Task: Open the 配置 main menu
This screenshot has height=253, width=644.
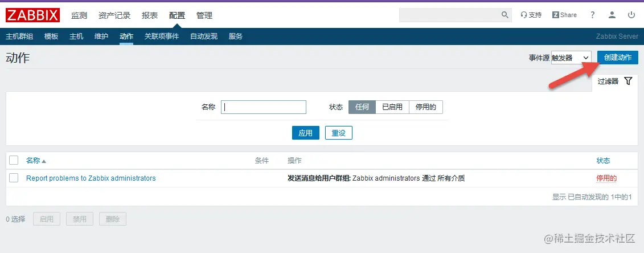Action: click(177, 15)
